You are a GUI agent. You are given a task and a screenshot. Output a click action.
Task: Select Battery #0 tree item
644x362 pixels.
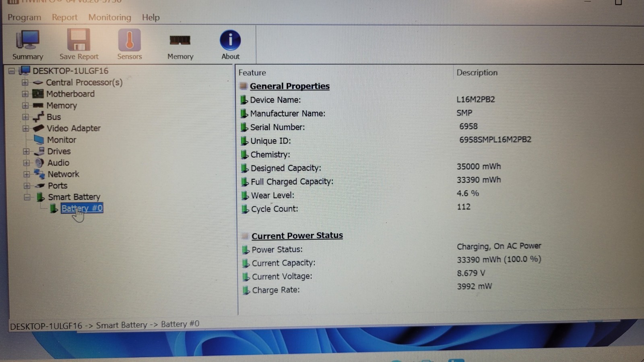pyautogui.click(x=82, y=208)
